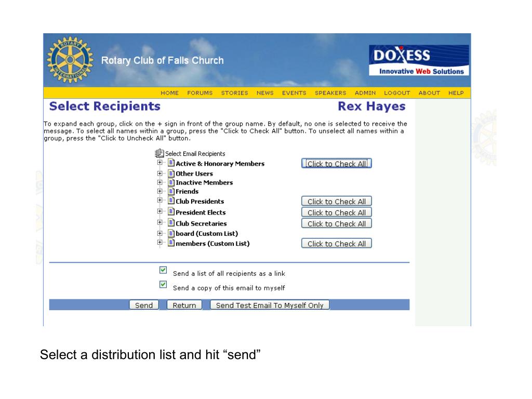Screen dimensions: 532x399
Task: Click LOGOUT in the navigation bar
Action: [x=397, y=93]
